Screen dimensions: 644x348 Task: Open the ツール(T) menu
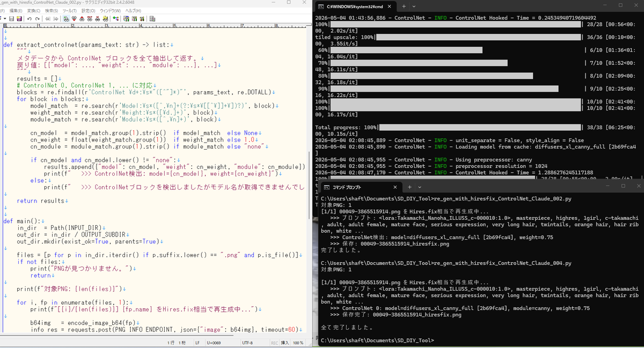70,10
